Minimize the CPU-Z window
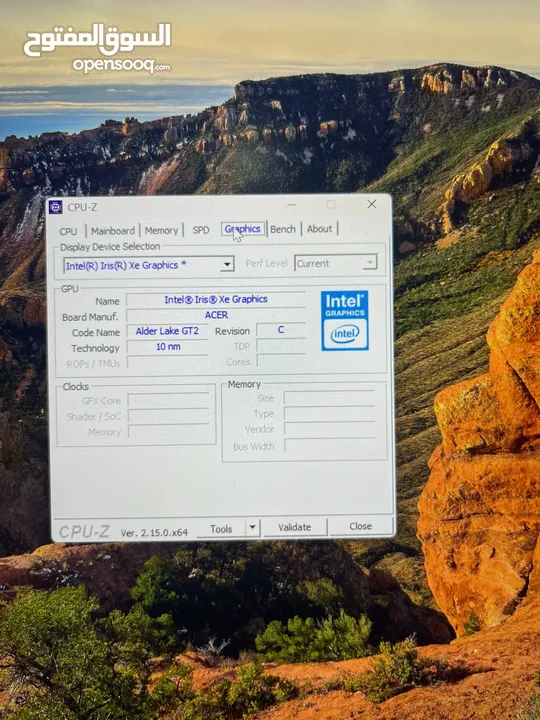This screenshot has width=540, height=720. [292, 205]
